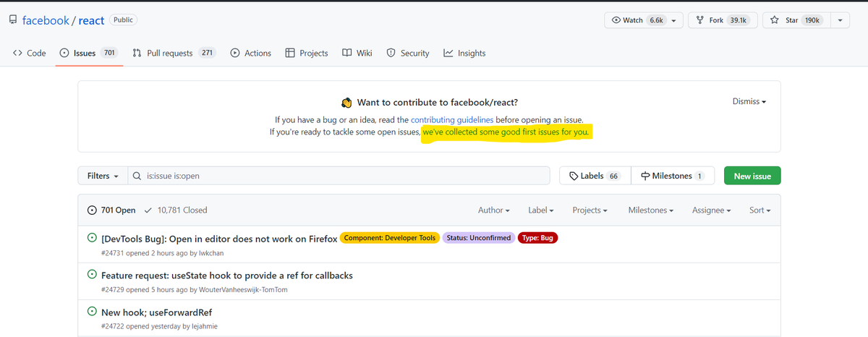View the Insights tab

(464, 53)
